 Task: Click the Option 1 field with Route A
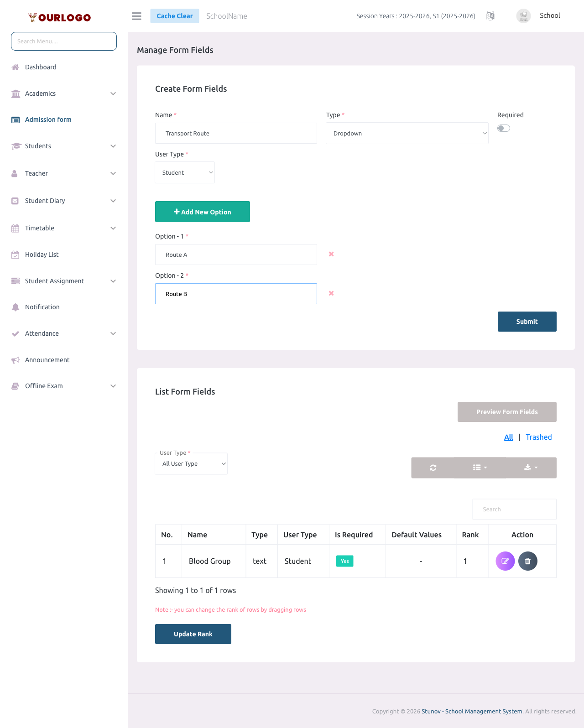click(236, 255)
